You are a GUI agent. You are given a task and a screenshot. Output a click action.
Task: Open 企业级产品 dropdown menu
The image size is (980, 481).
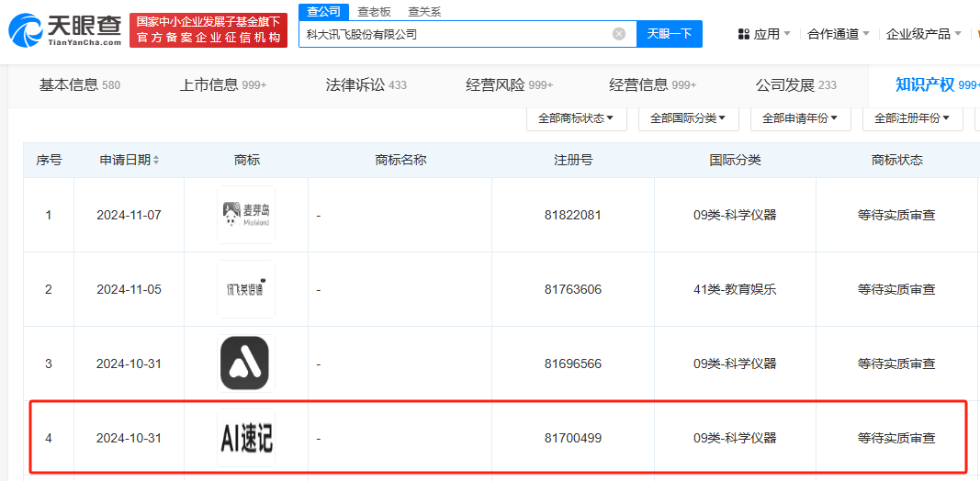coord(923,34)
